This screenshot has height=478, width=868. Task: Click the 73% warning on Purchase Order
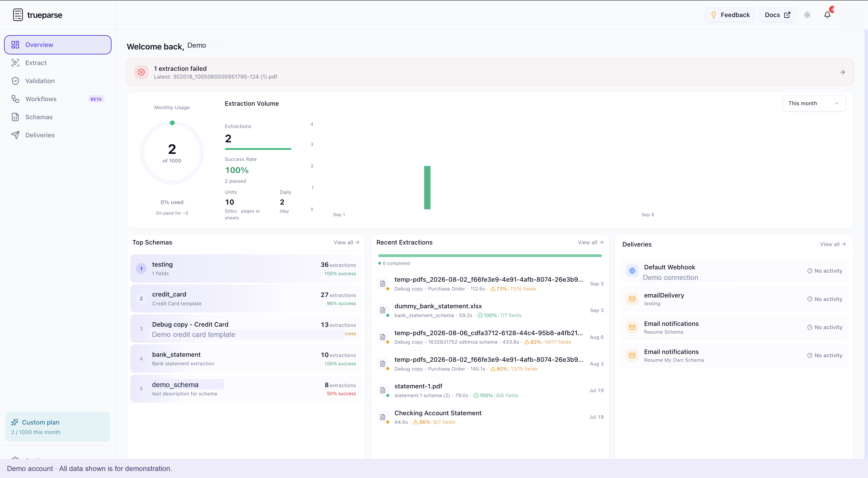(499, 289)
